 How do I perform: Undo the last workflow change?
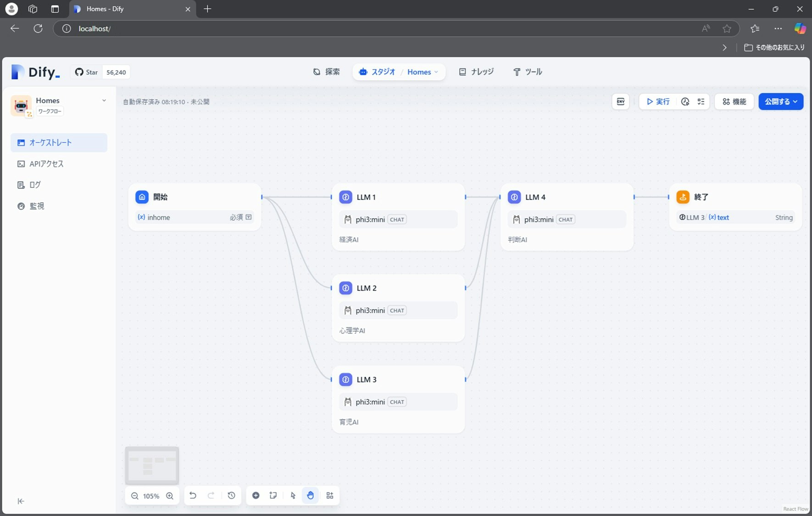[x=193, y=495]
